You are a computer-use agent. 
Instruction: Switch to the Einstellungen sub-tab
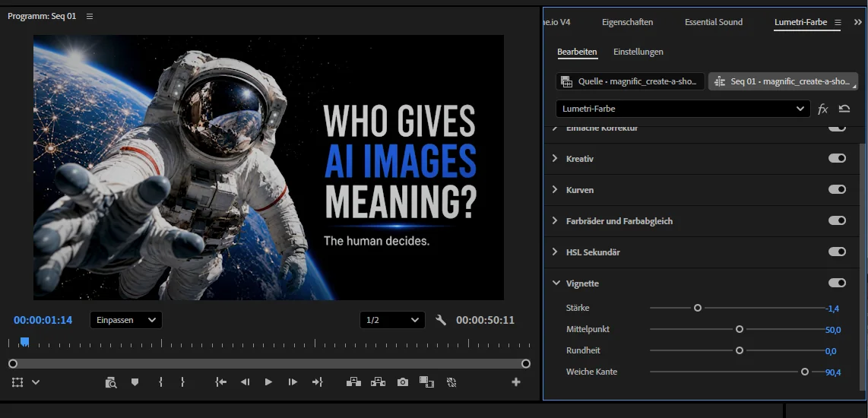(638, 52)
